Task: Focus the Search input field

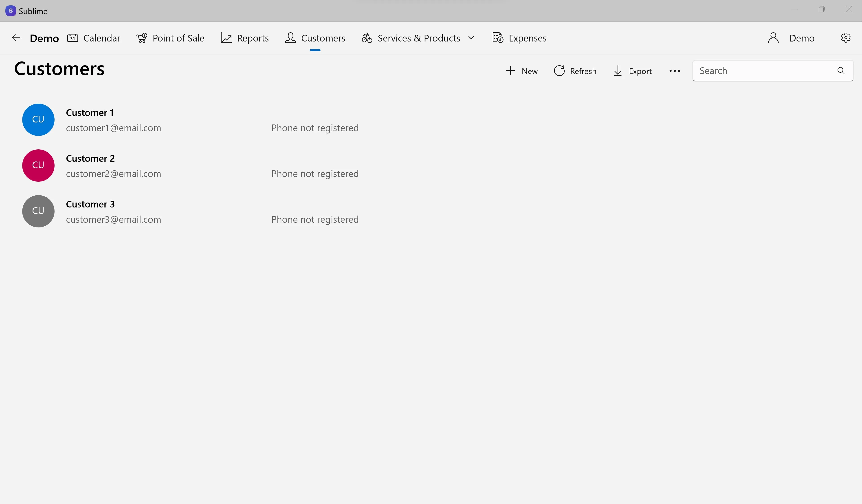Action: (773, 71)
